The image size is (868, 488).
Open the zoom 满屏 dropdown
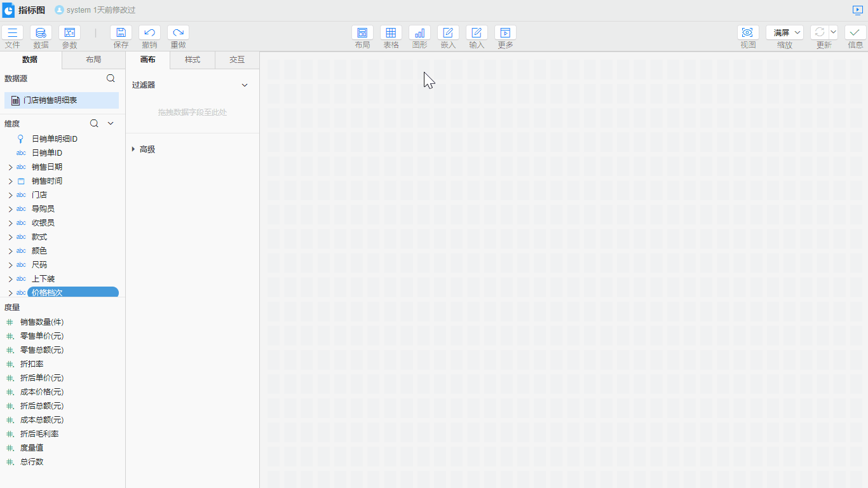click(785, 33)
